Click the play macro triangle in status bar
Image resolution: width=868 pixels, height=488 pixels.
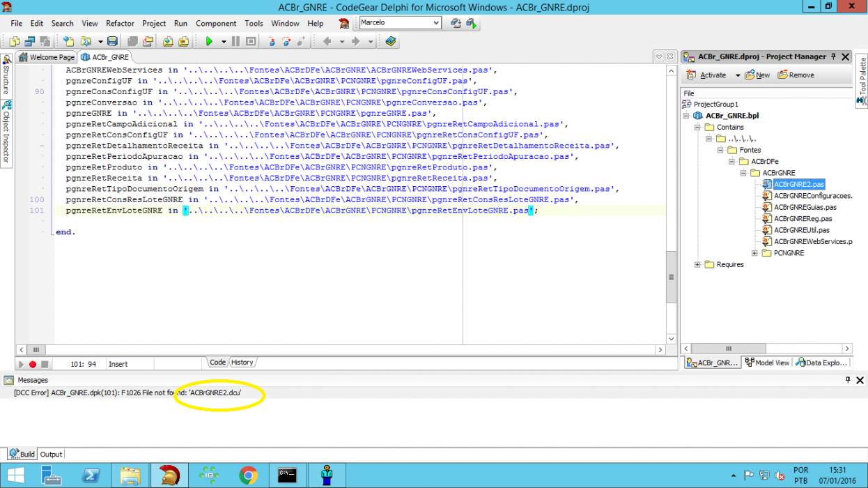pyautogui.click(x=21, y=364)
